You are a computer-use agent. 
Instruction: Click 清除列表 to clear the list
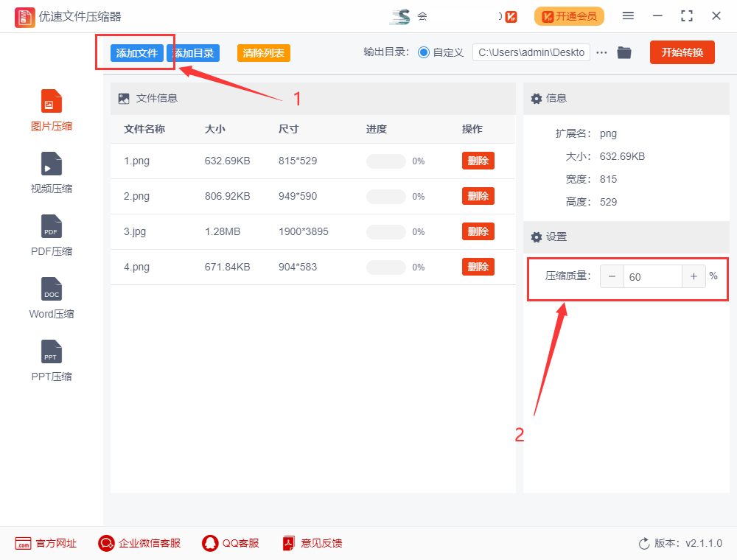coord(263,52)
